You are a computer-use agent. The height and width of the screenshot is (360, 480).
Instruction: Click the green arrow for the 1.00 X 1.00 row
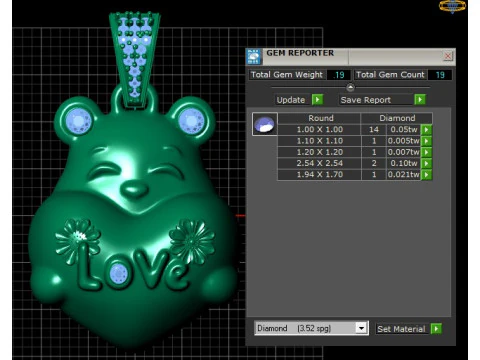tap(426, 130)
